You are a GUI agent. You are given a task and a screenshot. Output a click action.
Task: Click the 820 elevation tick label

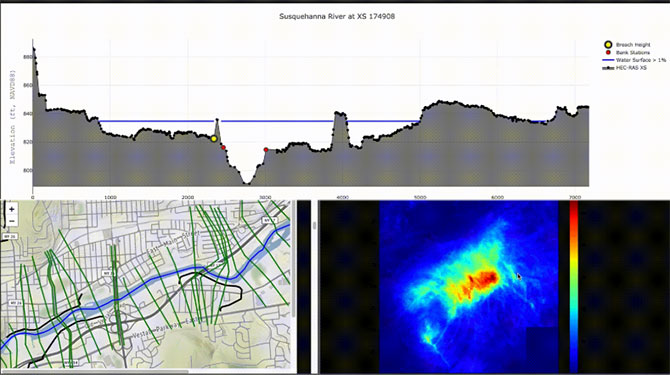click(27, 142)
